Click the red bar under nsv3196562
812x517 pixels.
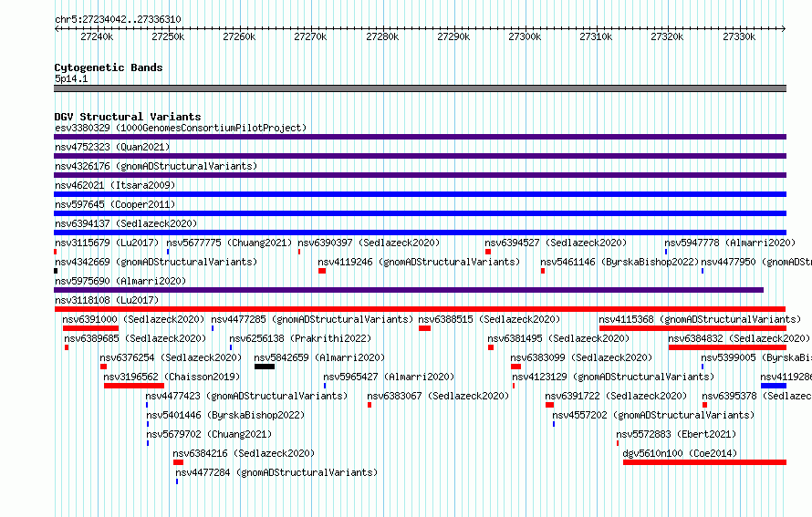click(x=134, y=386)
